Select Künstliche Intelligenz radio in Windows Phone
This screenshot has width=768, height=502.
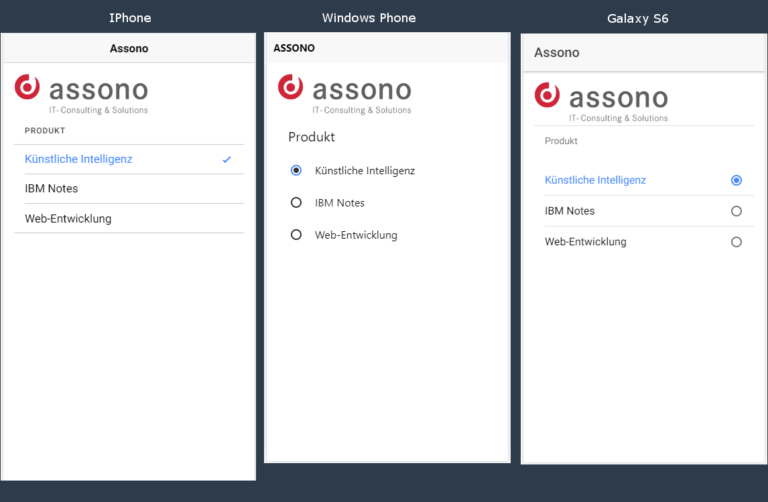tap(296, 170)
